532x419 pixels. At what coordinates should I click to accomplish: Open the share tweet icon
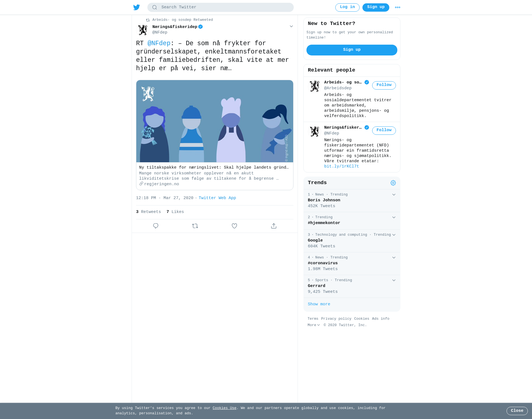point(274,226)
